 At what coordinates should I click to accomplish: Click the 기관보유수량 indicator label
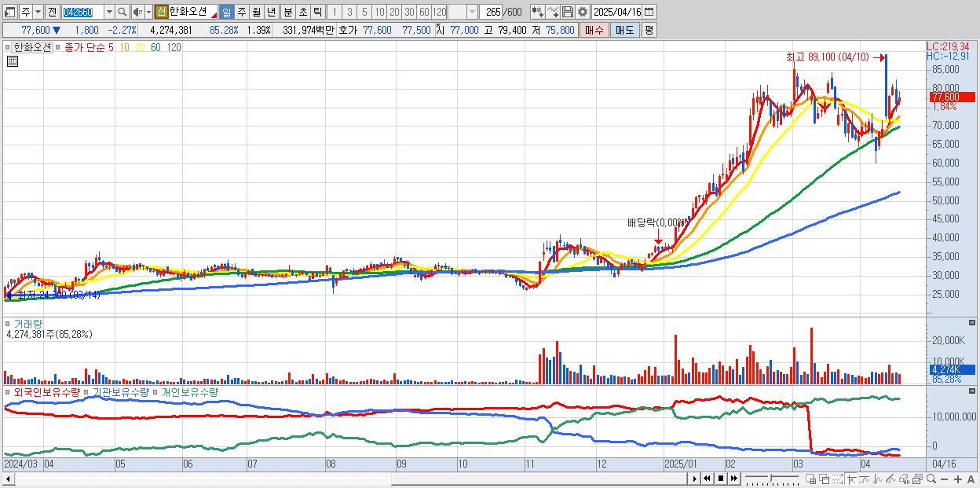click(x=119, y=391)
